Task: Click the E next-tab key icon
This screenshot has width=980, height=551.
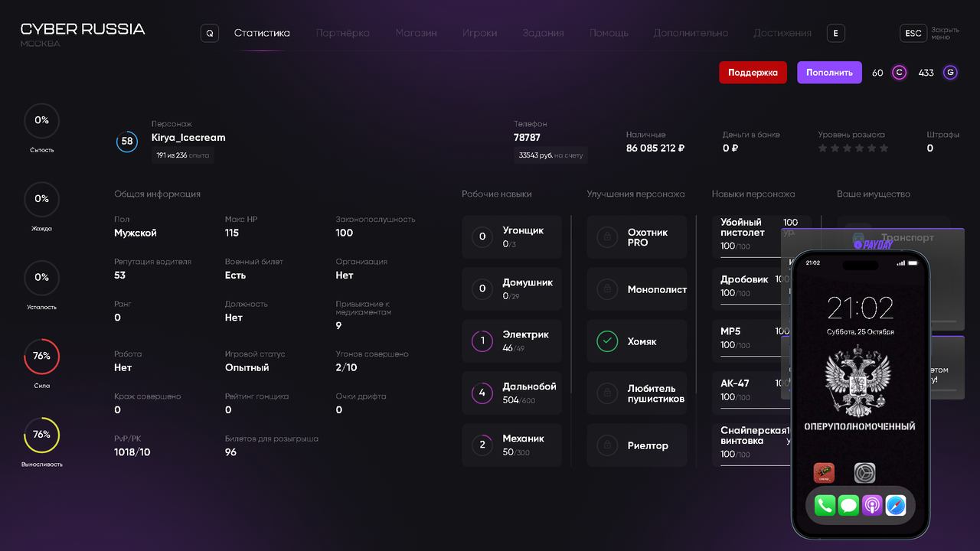Action: coord(836,34)
